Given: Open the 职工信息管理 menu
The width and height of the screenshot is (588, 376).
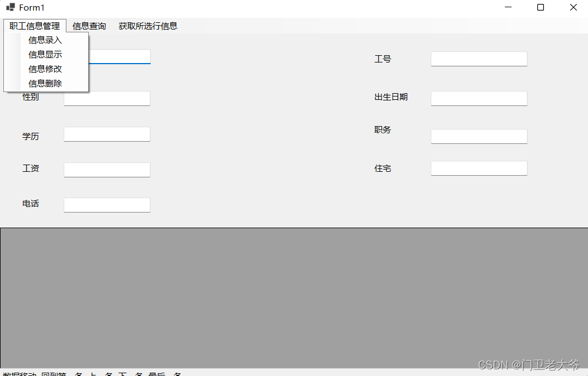Looking at the screenshot, I should [x=35, y=26].
